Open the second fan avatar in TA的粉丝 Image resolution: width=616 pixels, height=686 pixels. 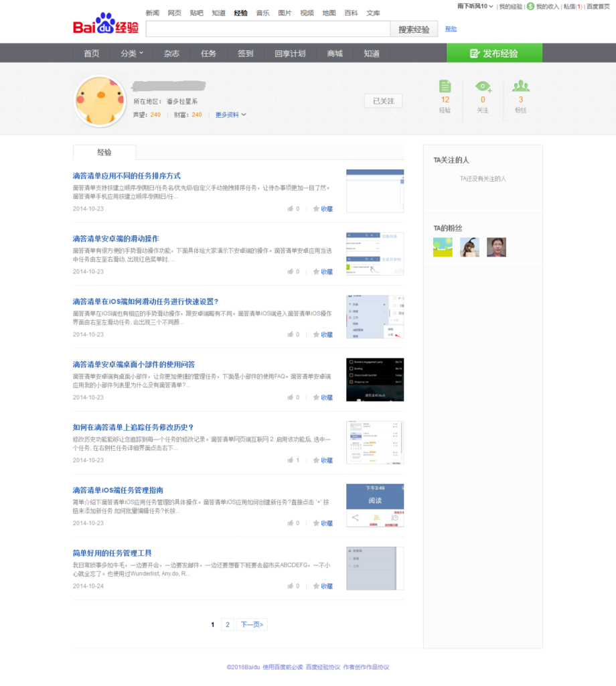[x=469, y=247]
